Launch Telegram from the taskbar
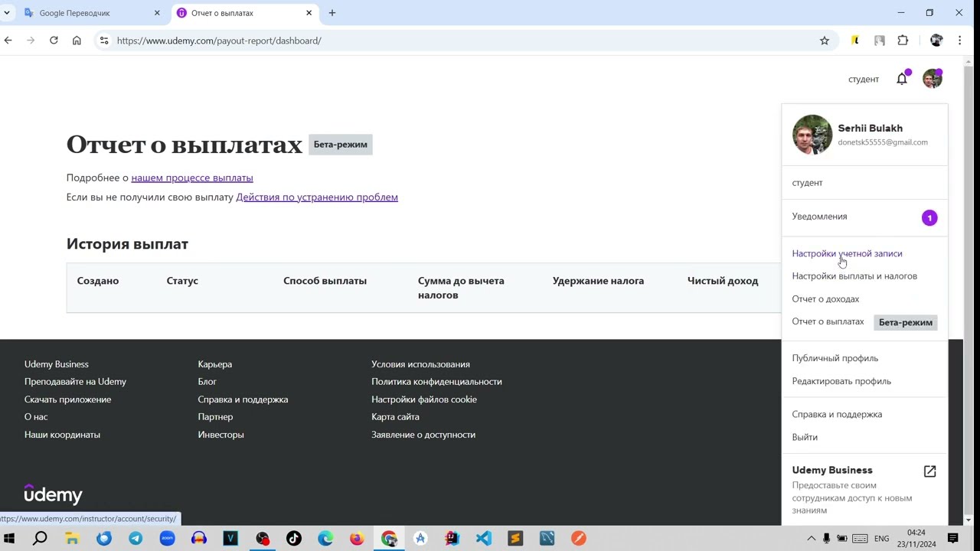Viewport: 980px width, 551px height. coord(136,538)
